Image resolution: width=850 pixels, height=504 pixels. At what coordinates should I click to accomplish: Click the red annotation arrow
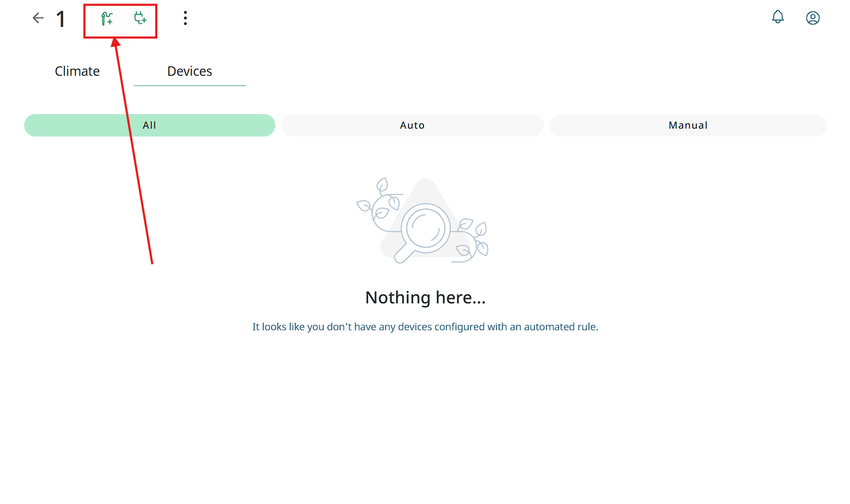[x=134, y=152]
